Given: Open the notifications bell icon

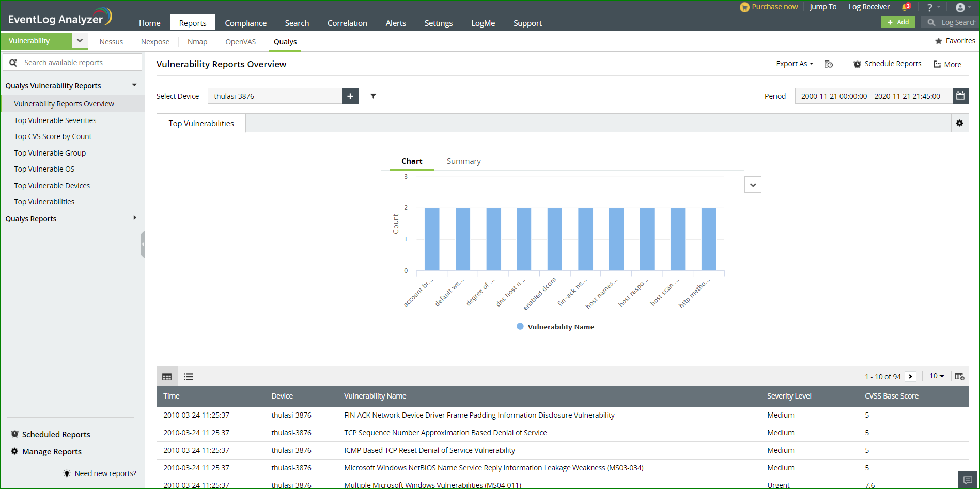Looking at the screenshot, I should [x=906, y=7].
